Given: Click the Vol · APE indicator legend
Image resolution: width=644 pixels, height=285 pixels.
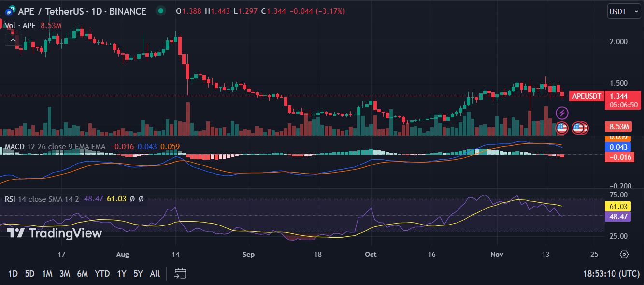Looking at the screenshot, I should (21, 25).
